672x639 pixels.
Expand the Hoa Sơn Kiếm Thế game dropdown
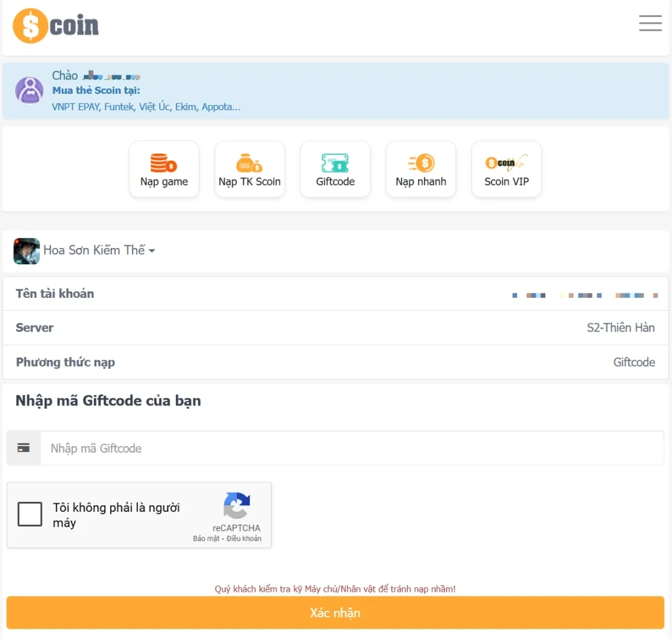tap(100, 250)
